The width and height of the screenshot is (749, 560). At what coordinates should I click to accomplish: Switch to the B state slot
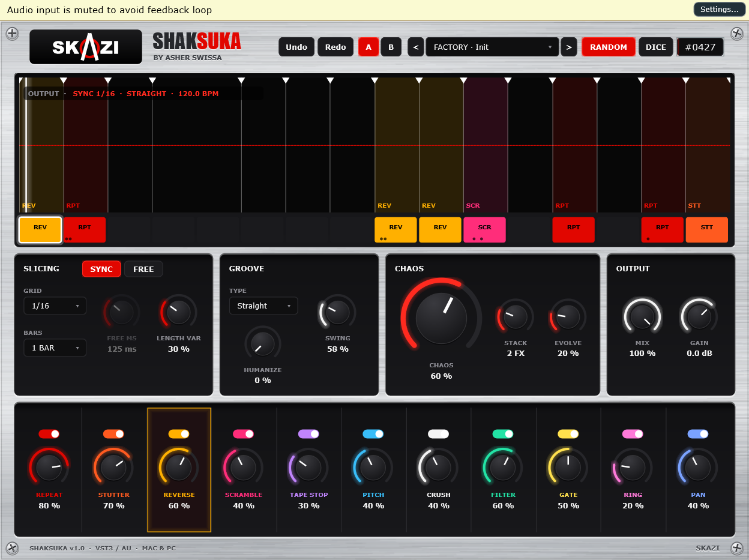coord(391,47)
